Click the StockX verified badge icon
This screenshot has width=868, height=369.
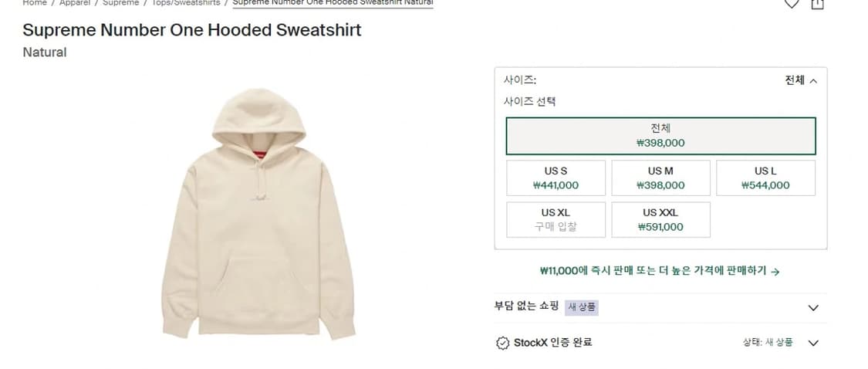502,343
